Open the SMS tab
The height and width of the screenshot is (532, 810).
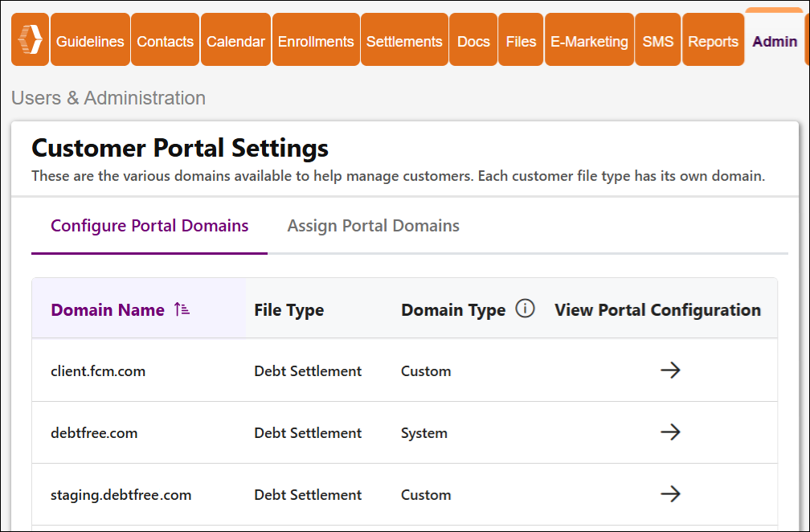[x=657, y=41]
